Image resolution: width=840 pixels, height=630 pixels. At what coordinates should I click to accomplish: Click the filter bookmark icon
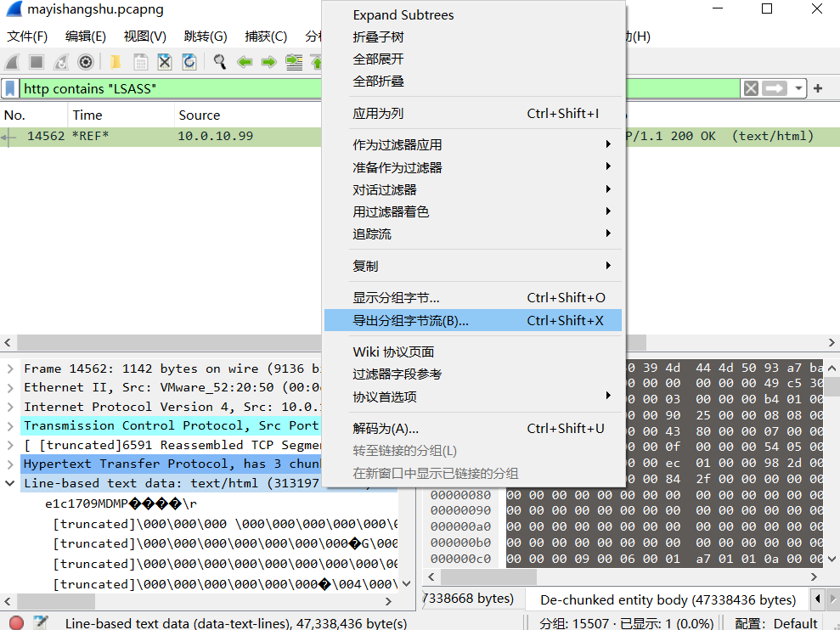(10, 88)
